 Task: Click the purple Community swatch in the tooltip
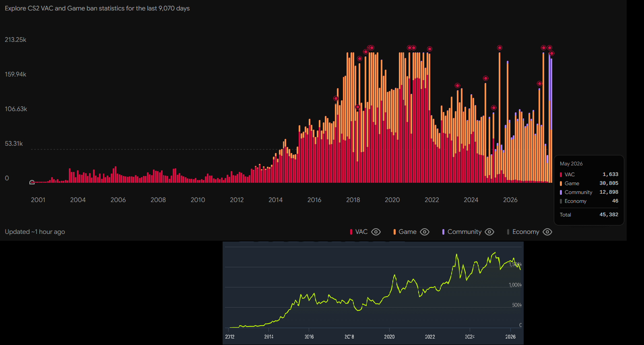tap(561, 192)
